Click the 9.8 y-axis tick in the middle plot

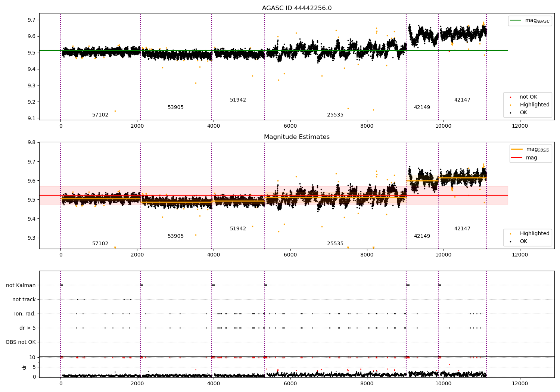point(32,143)
